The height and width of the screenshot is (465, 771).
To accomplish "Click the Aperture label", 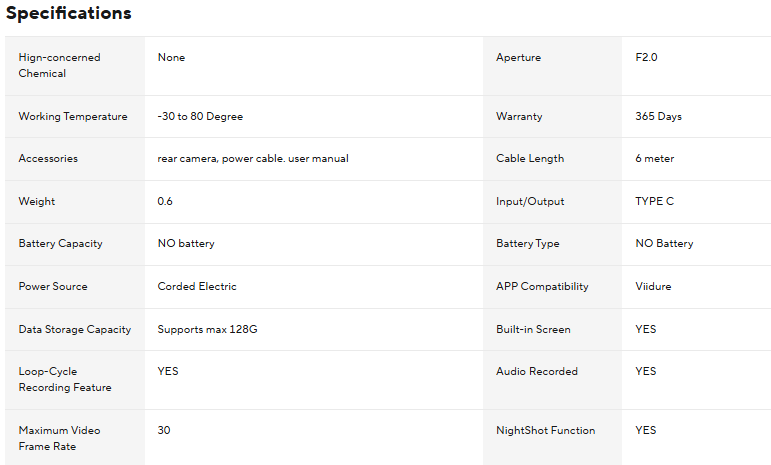I will point(518,58).
